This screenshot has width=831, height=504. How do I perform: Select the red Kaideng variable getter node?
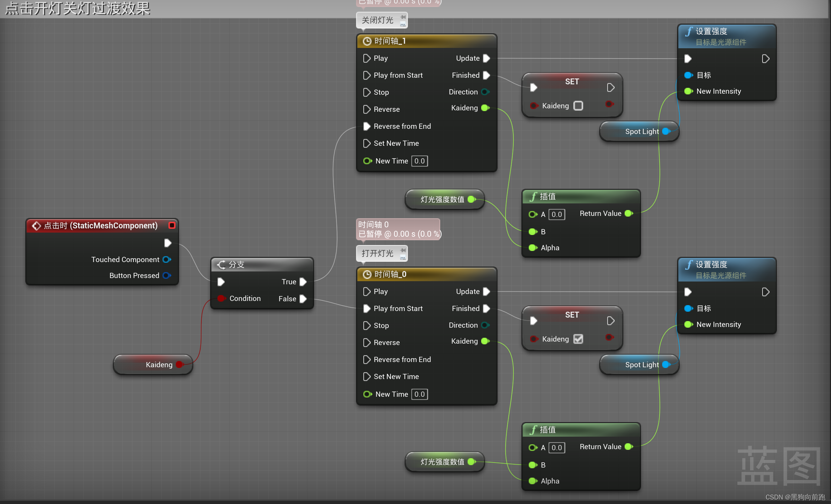pyautogui.click(x=153, y=365)
